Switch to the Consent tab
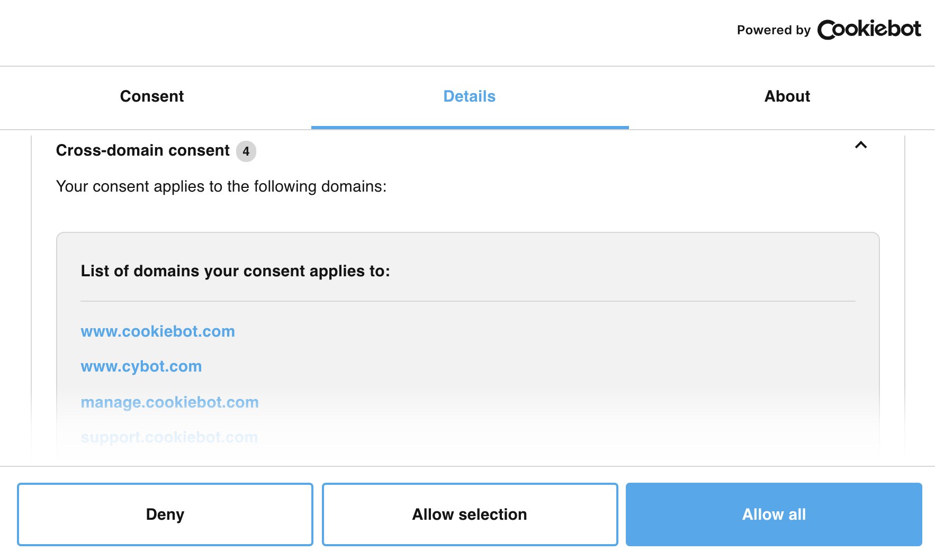Image resolution: width=935 pixels, height=560 pixels. (x=152, y=96)
